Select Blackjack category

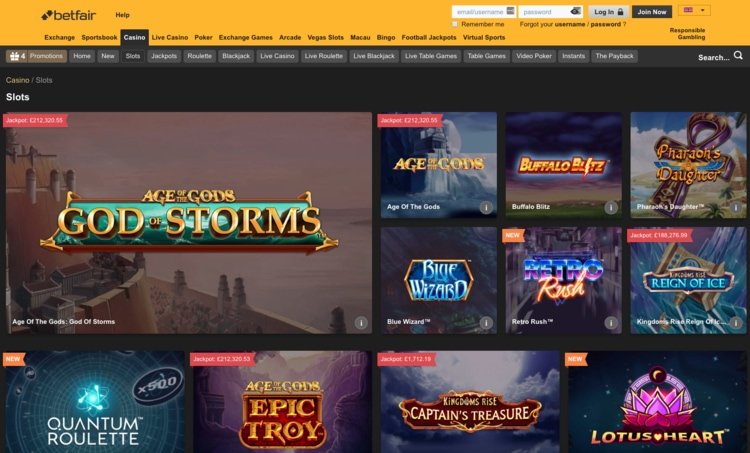click(x=236, y=56)
